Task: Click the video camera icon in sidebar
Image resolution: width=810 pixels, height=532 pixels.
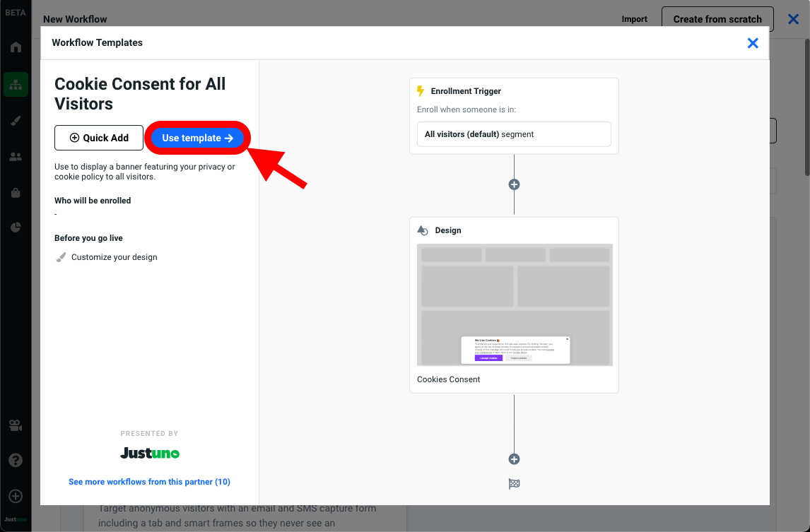Action: pyautogui.click(x=16, y=425)
